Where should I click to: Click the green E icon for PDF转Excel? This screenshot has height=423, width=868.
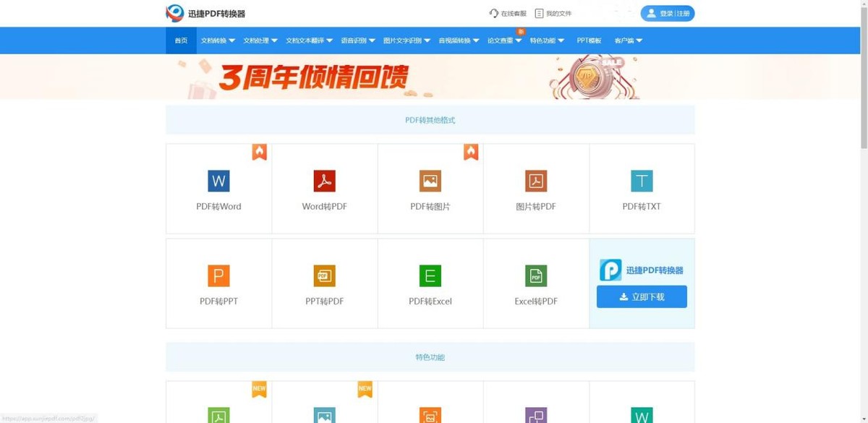click(x=430, y=275)
